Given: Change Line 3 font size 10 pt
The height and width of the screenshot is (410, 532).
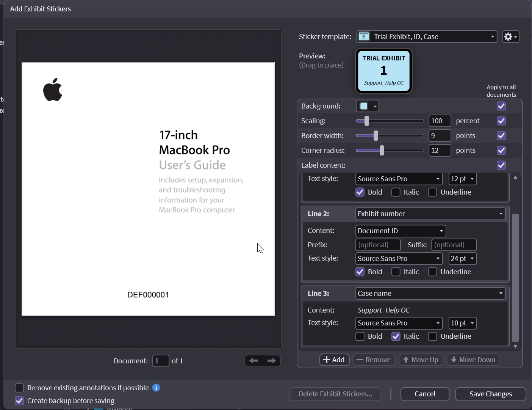Looking at the screenshot, I should point(462,323).
